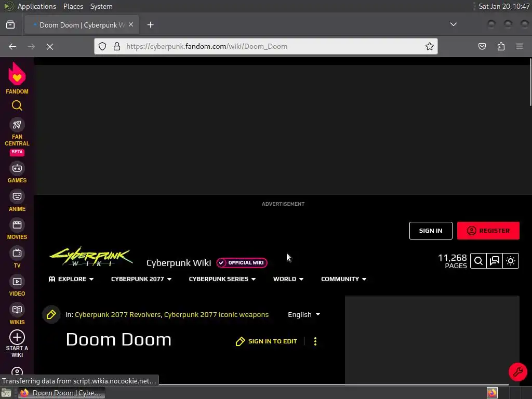This screenshot has width=532, height=399.
Task: Open the Wikis sidebar section
Action: coord(17,314)
